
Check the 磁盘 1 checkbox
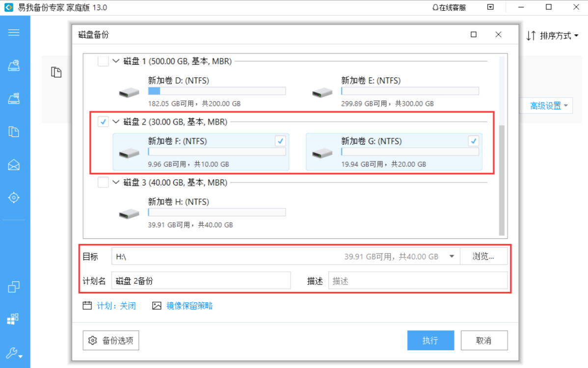tap(103, 61)
